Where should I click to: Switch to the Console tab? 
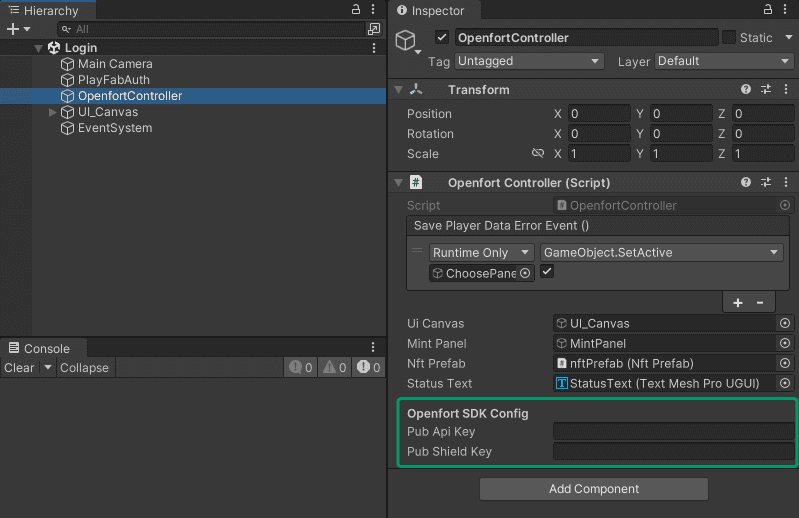tap(43, 348)
